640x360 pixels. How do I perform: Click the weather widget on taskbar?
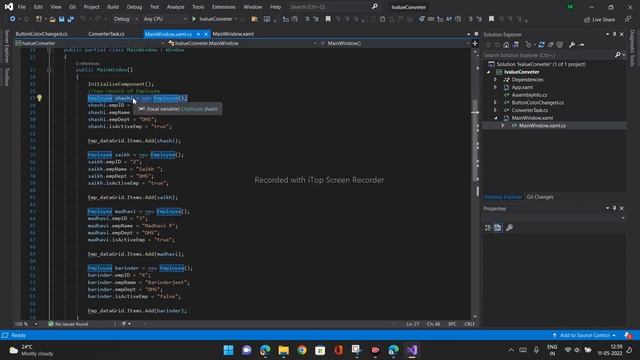point(31,350)
